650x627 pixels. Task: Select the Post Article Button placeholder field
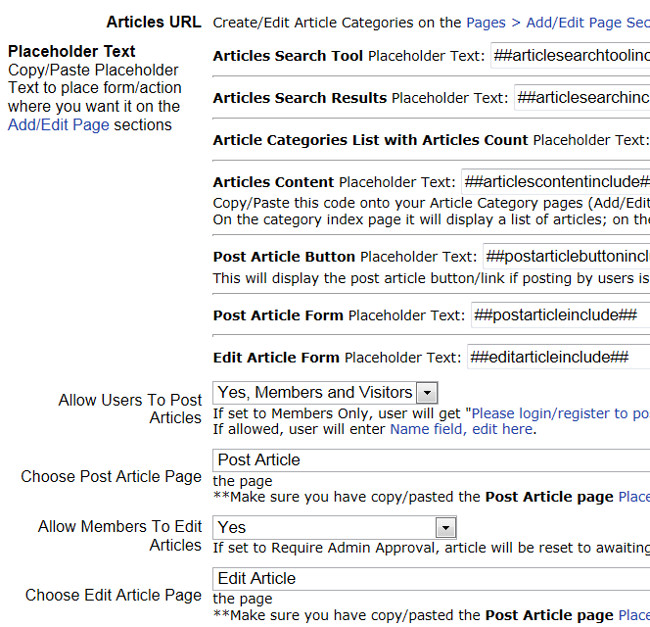(x=566, y=255)
